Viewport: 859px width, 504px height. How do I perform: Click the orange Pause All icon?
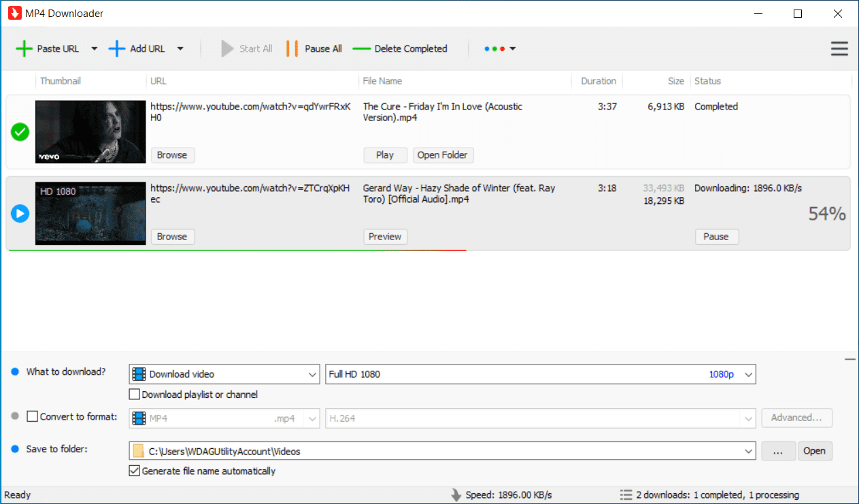coord(292,48)
